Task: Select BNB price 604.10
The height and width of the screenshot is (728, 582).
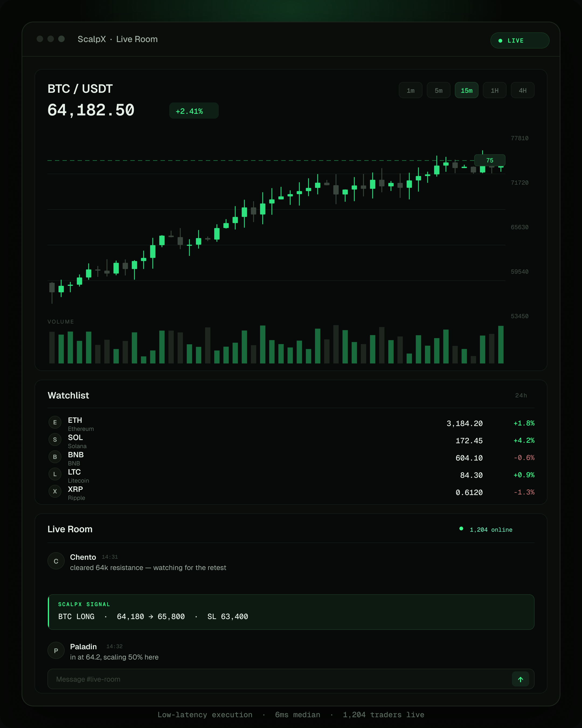Action: (x=469, y=458)
